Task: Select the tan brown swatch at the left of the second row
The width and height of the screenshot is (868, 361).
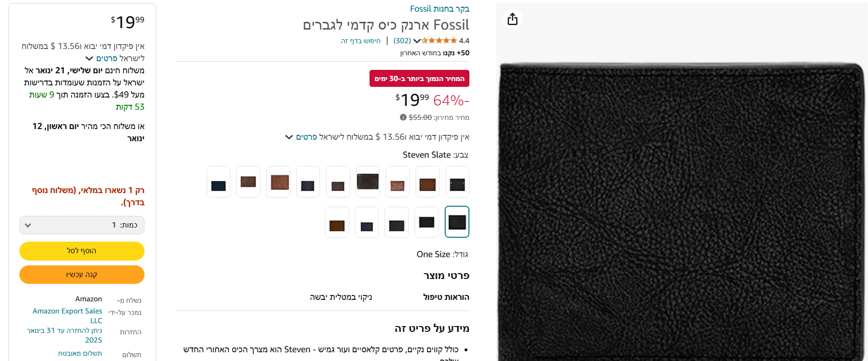Action: click(337, 222)
